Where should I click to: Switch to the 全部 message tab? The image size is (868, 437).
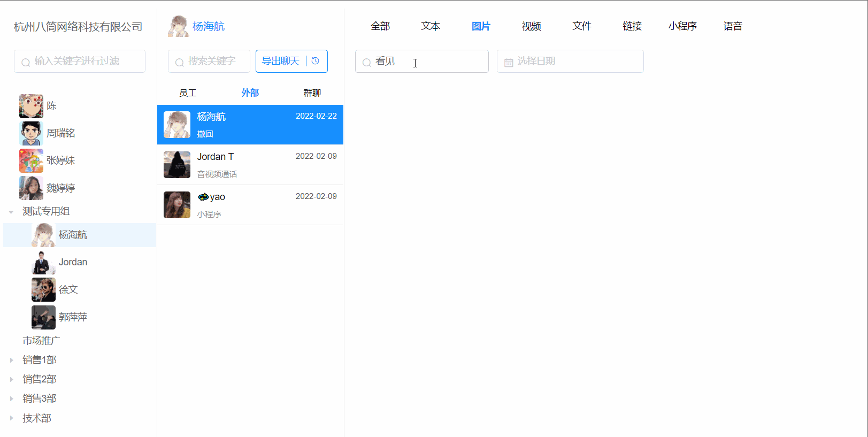click(x=380, y=26)
